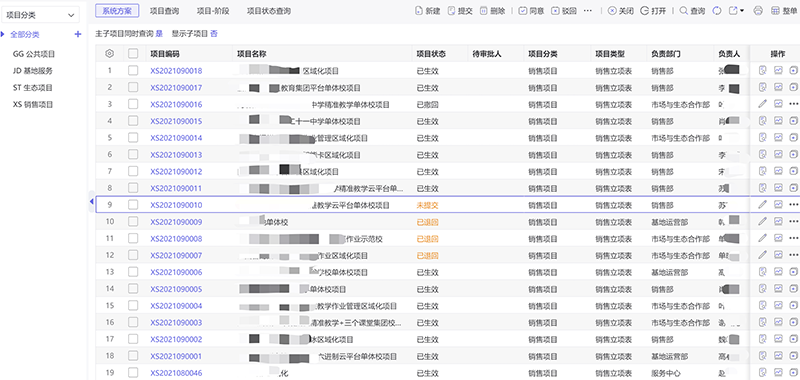Screen dimensions: 800x380
Task: Collapse the left category panel arrow
Action: tap(91, 201)
